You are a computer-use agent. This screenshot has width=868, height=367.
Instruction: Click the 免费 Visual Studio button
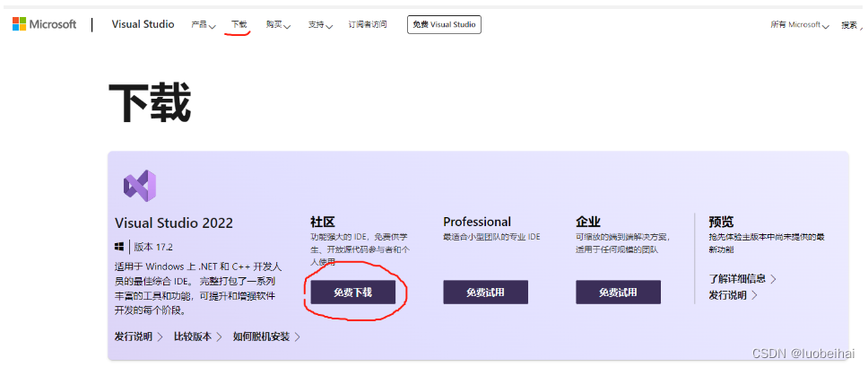444,25
